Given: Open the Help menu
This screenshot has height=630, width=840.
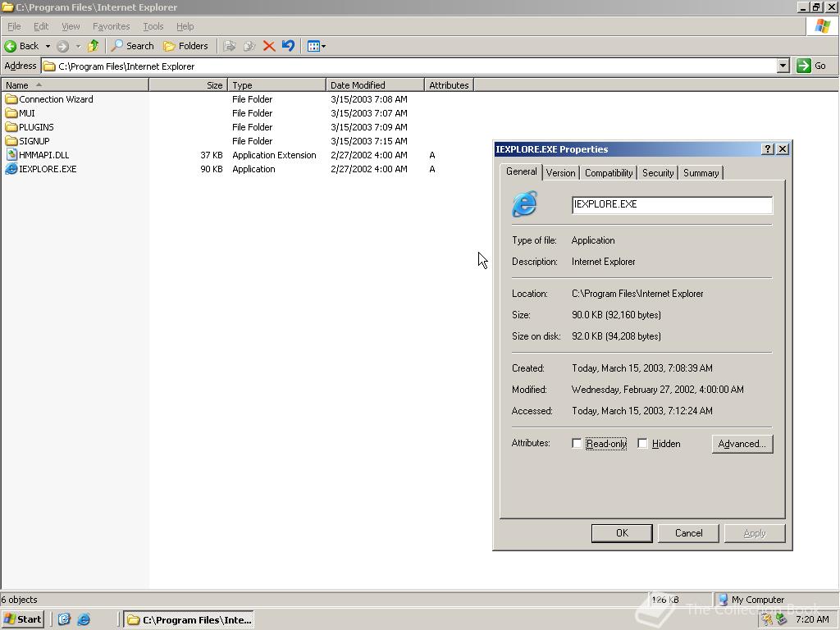Looking at the screenshot, I should [x=185, y=26].
